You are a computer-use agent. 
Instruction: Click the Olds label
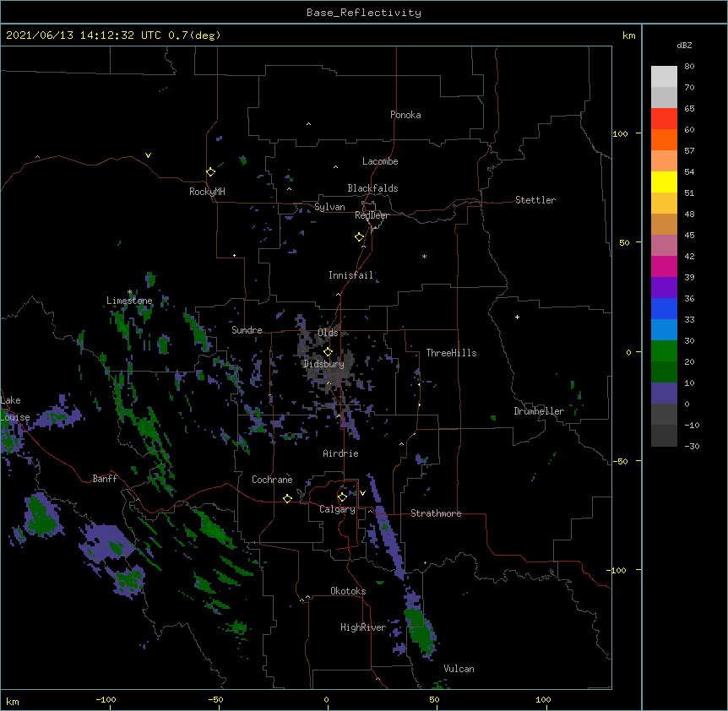point(328,333)
